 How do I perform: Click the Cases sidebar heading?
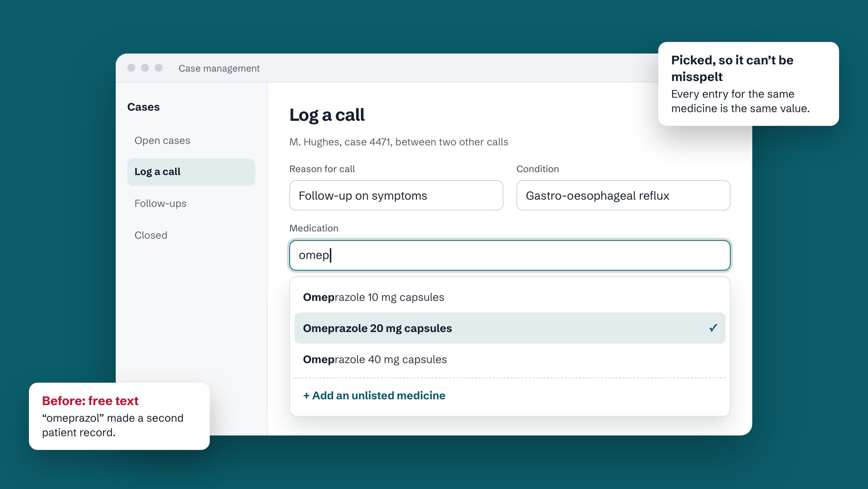(x=143, y=107)
